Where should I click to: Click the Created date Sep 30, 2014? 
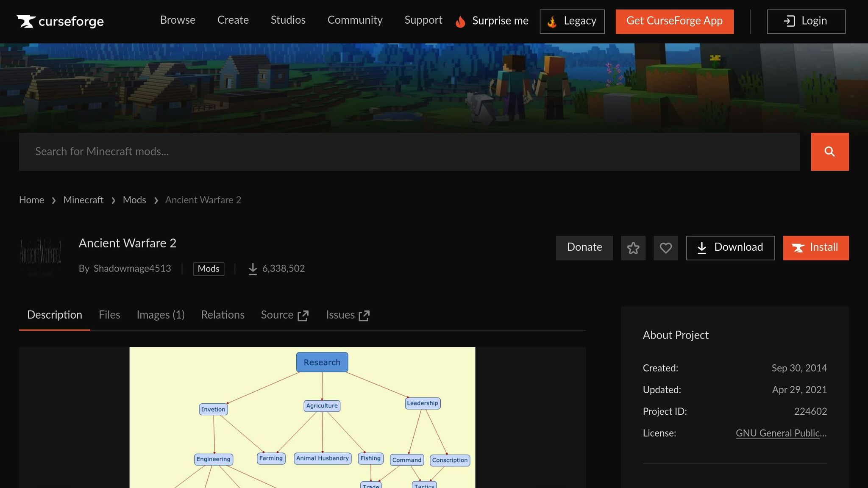tap(799, 369)
